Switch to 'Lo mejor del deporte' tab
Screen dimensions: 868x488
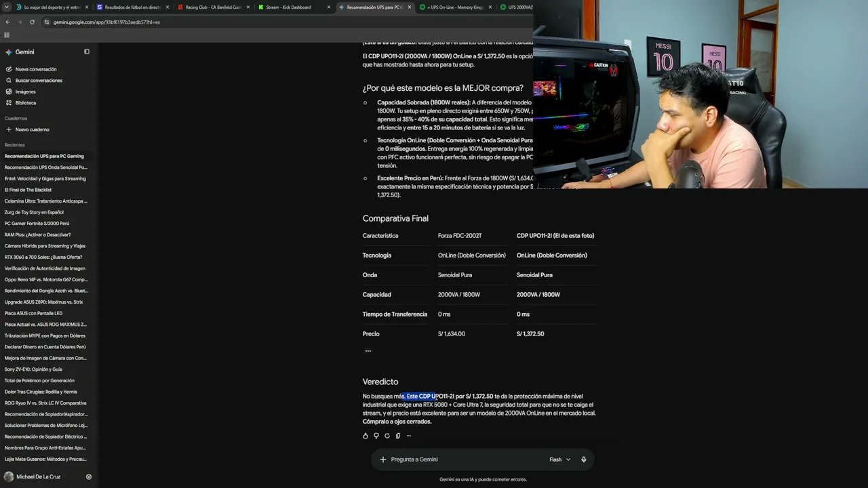[52, 7]
